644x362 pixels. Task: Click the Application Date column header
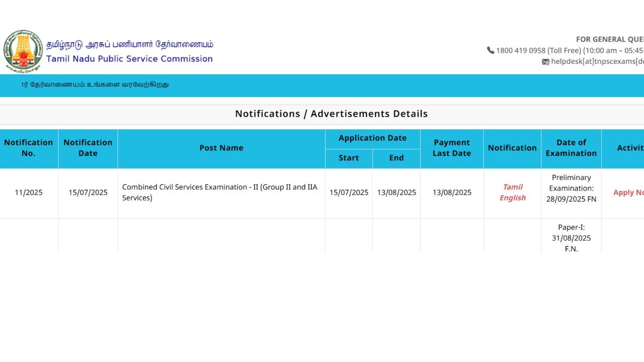tap(372, 138)
